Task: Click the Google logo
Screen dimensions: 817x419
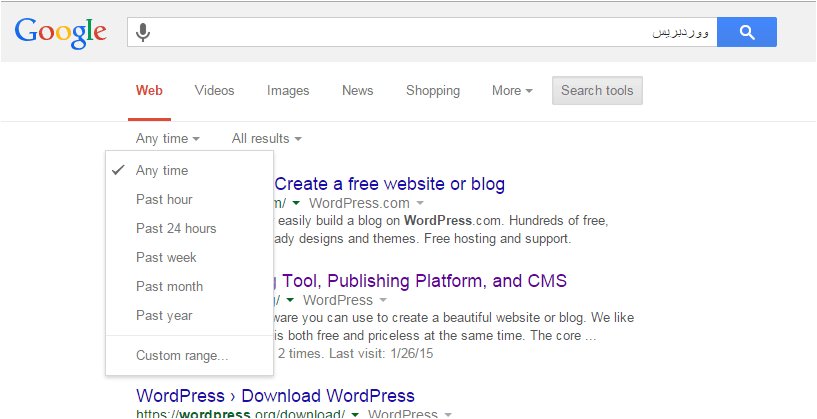Action: click(x=61, y=33)
